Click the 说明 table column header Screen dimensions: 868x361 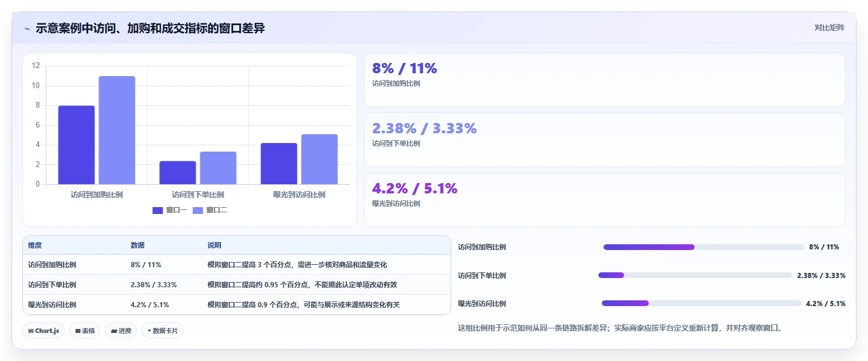214,245
